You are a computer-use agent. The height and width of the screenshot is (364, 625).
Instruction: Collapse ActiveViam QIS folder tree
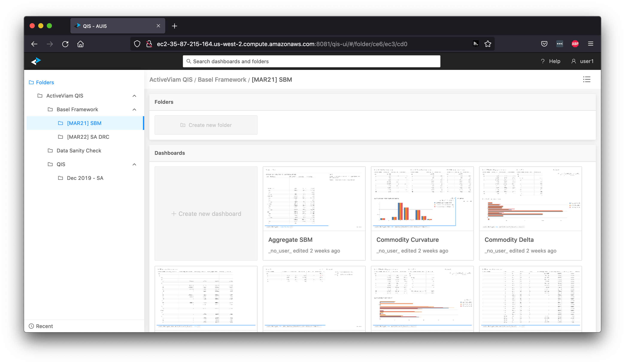coord(134,96)
